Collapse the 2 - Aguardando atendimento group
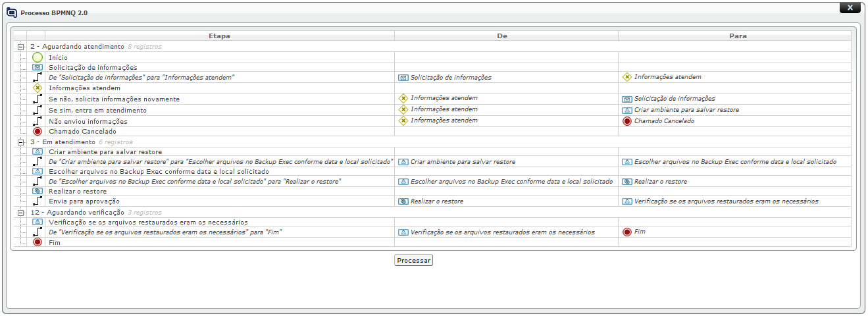Viewport: 868px width, 316px height. point(20,47)
